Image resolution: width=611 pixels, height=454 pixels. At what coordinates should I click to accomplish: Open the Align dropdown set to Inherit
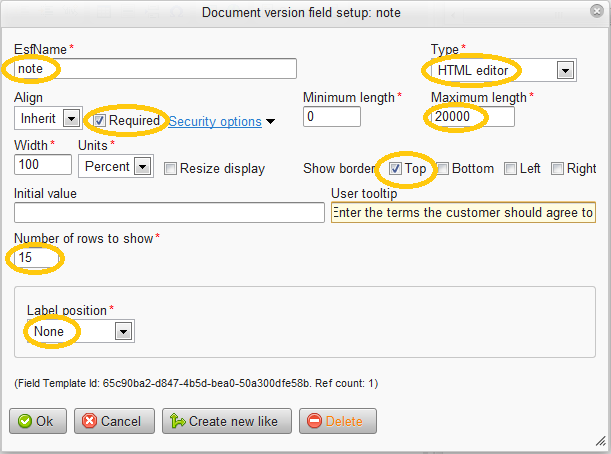tap(48, 118)
